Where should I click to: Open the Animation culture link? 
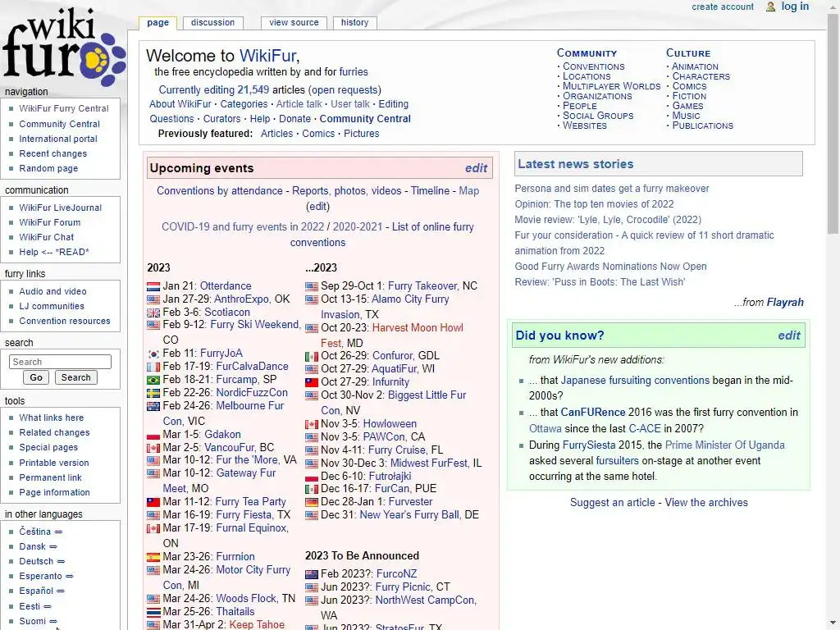[x=695, y=66]
